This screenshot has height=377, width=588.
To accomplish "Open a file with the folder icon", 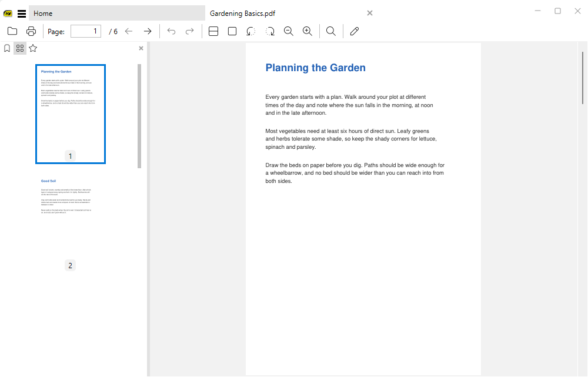I will pos(12,31).
